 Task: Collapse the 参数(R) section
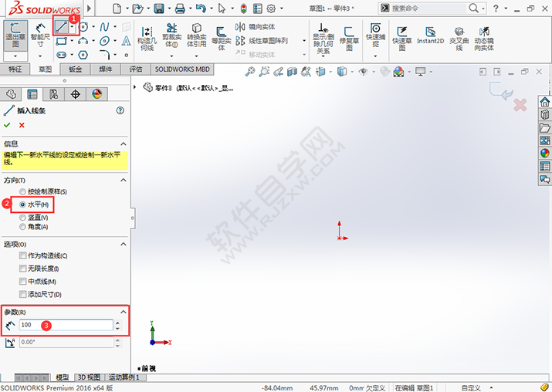coord(124,312)
